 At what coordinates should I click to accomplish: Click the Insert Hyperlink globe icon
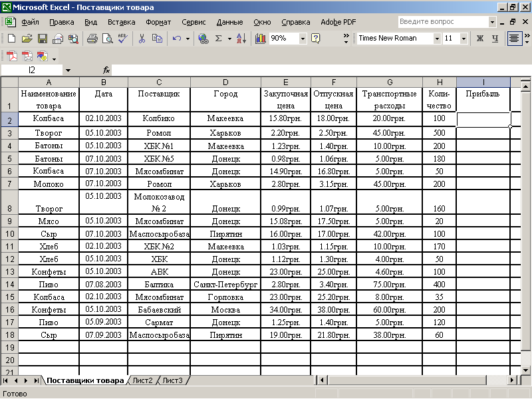(203, 39)
